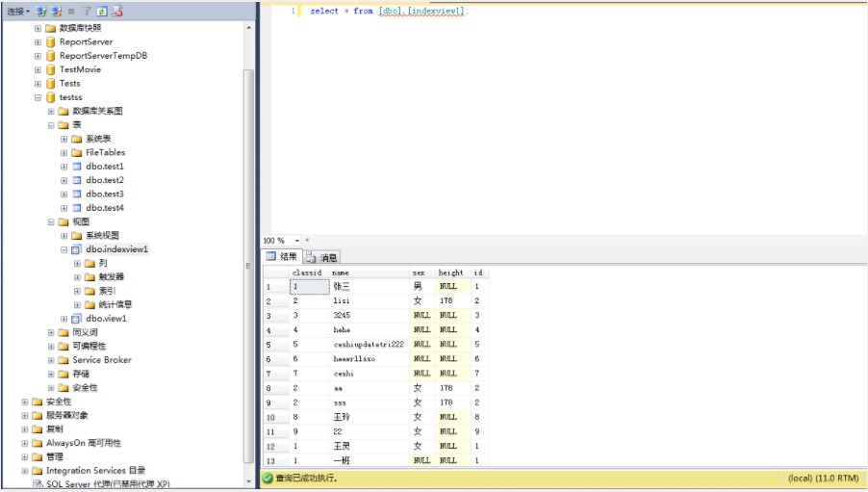Expand the 索引 folder under dbo.indexview1

tap(78, 291)
